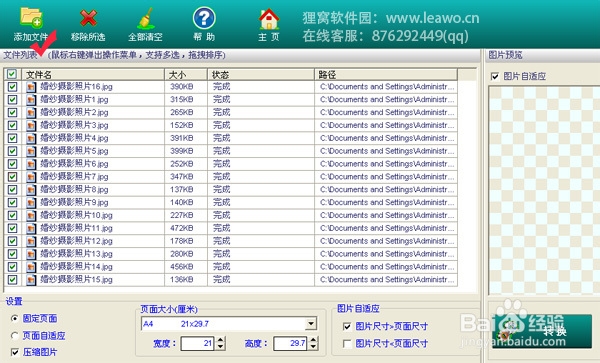Click the image preview area

(544, 190)
